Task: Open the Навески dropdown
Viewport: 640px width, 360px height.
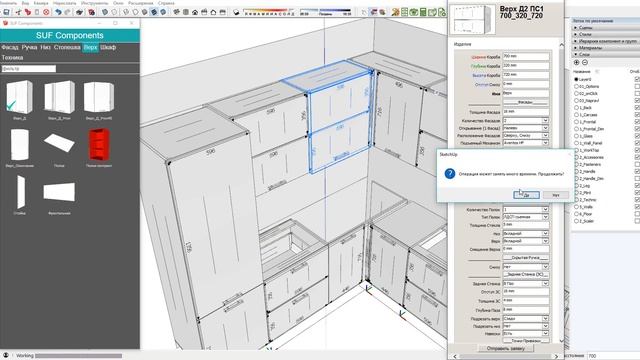Action: (x=545, y=333)
